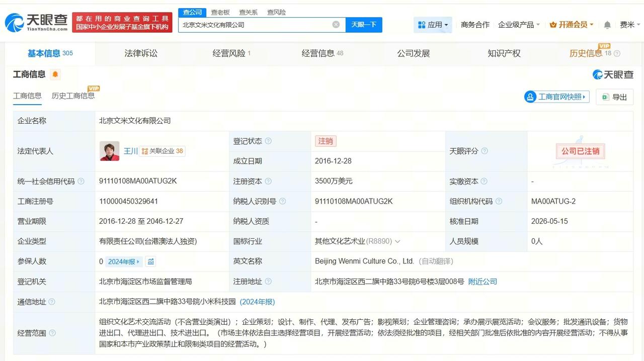Click the help icon next to 经营范围

(x=52, y=333)
